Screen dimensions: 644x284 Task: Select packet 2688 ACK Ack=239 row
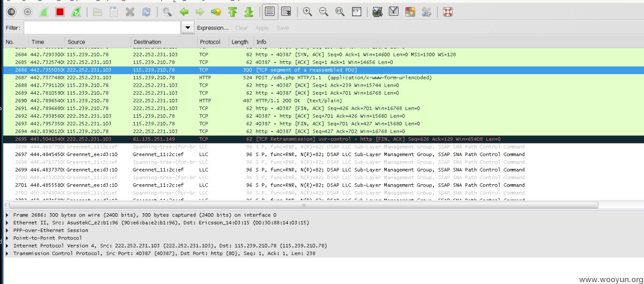coord(323,85)
